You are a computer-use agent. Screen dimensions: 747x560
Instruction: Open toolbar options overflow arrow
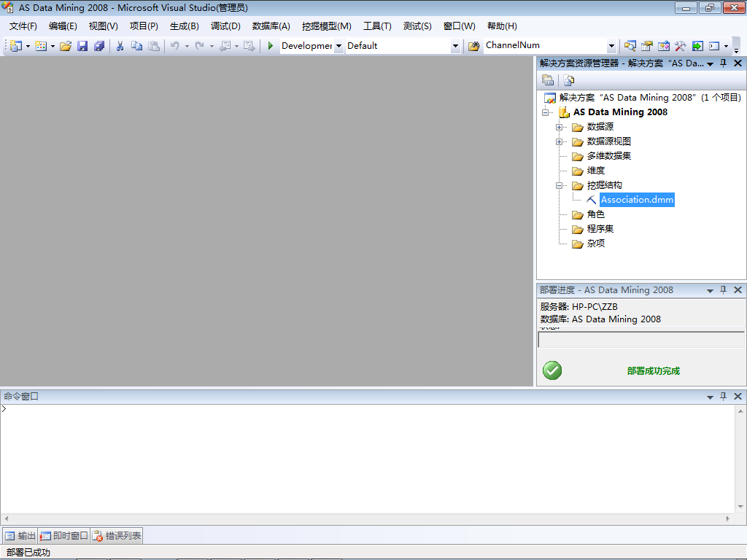pos(737,50)
